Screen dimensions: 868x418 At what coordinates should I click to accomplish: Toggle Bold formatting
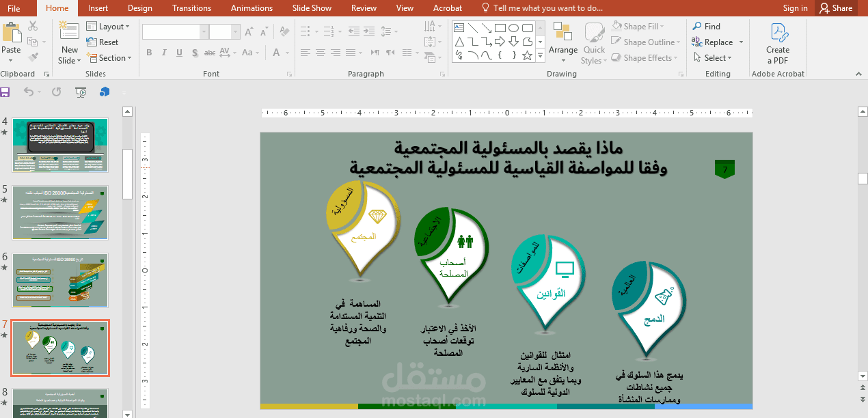tap(149, 53)
